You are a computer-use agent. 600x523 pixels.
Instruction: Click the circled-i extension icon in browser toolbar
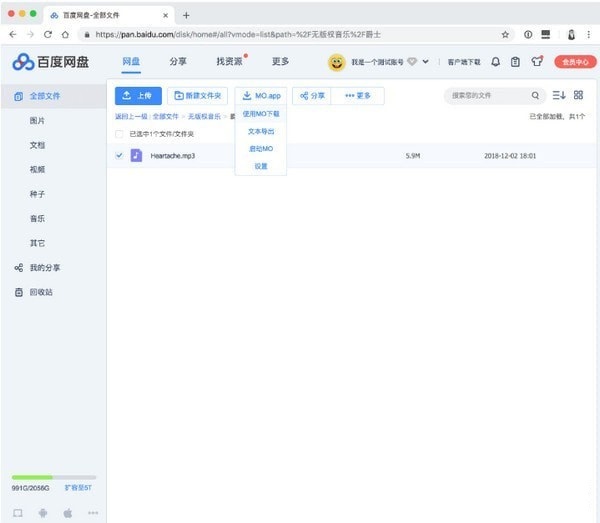[x=528, y=34]
